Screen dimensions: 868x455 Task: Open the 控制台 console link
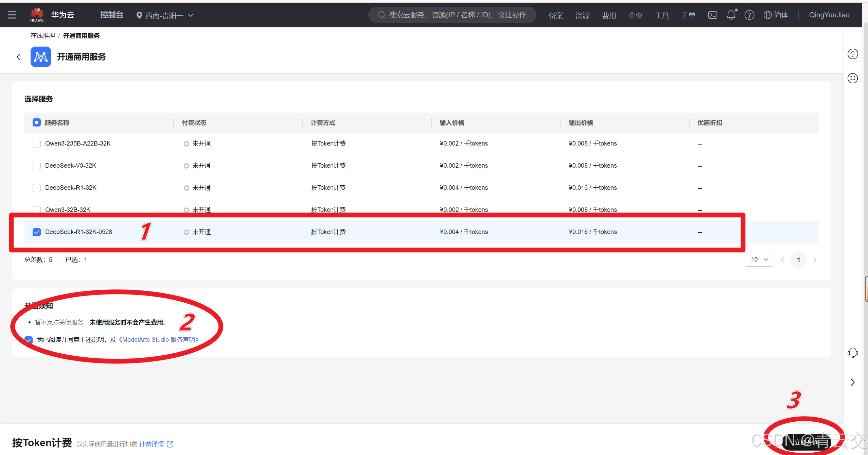coord(112,15)
